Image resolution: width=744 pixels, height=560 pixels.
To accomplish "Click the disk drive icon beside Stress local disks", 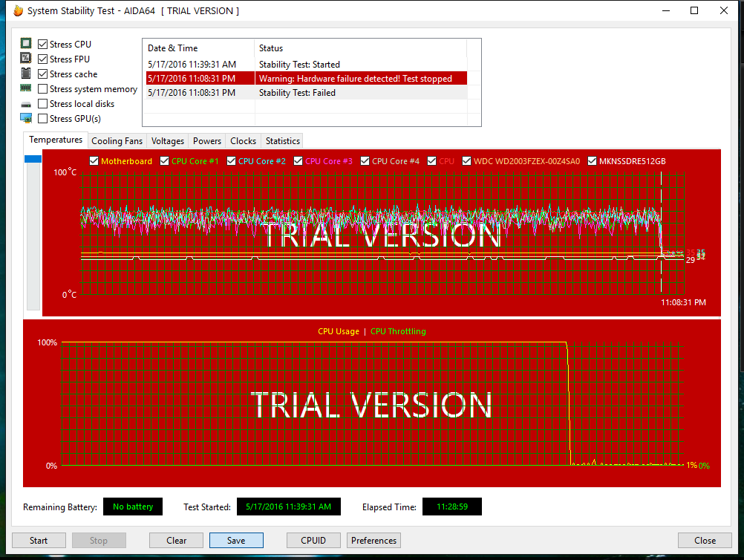I will point(26,105).
